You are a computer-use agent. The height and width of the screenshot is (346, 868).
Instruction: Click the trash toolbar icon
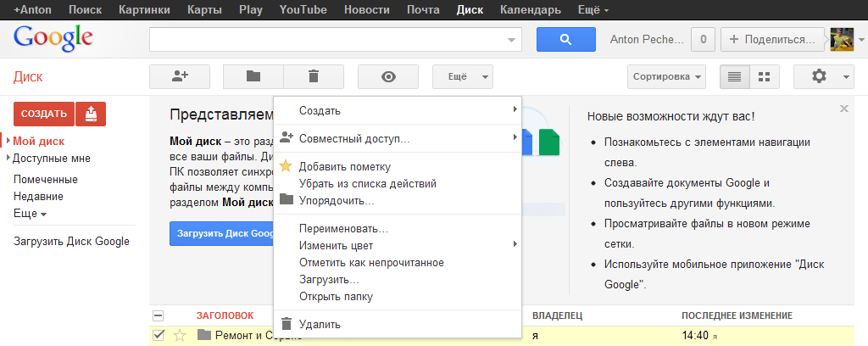point(314,77)
